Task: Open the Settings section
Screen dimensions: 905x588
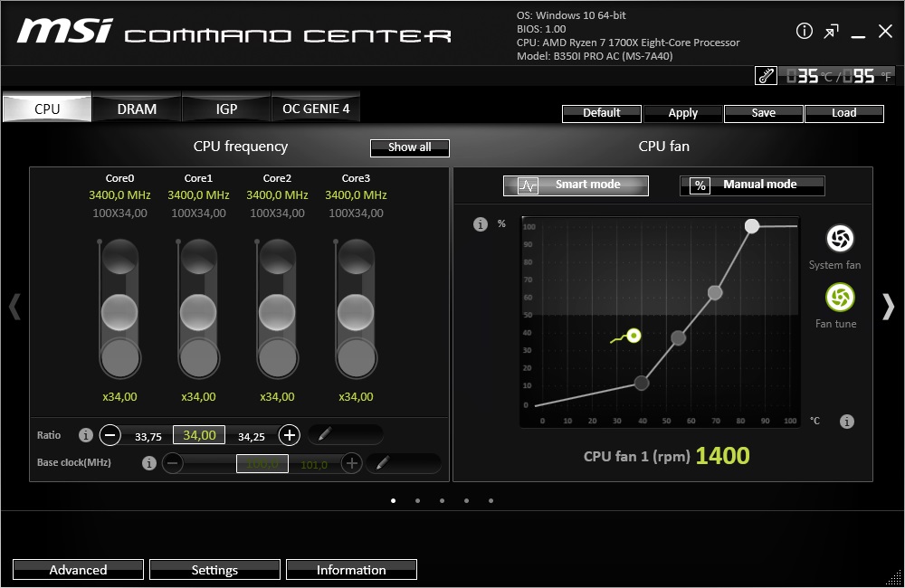Action: point(214,570)
